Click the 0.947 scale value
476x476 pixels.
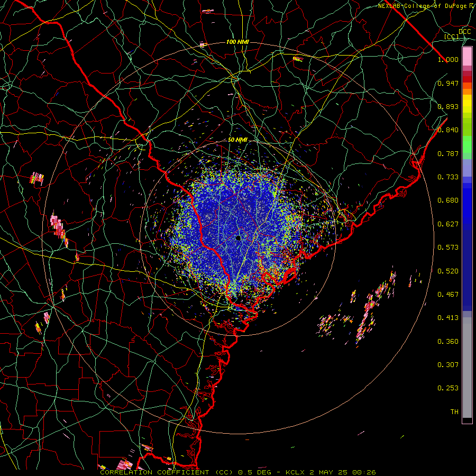pos(448,83)
